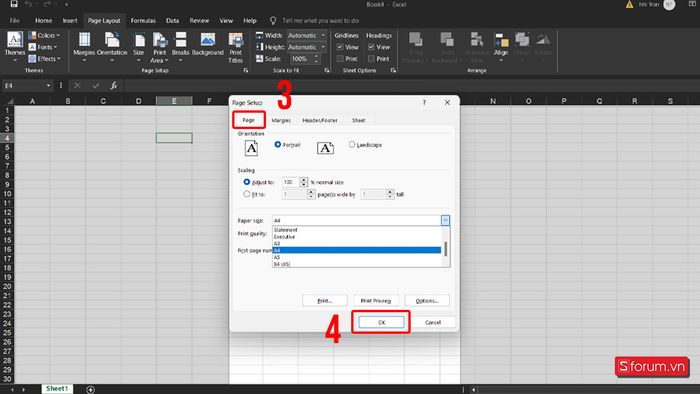700x394 pixels.
Task: Select Statement in paper size list
Action: pyautogui.click(x=357, y=230)
